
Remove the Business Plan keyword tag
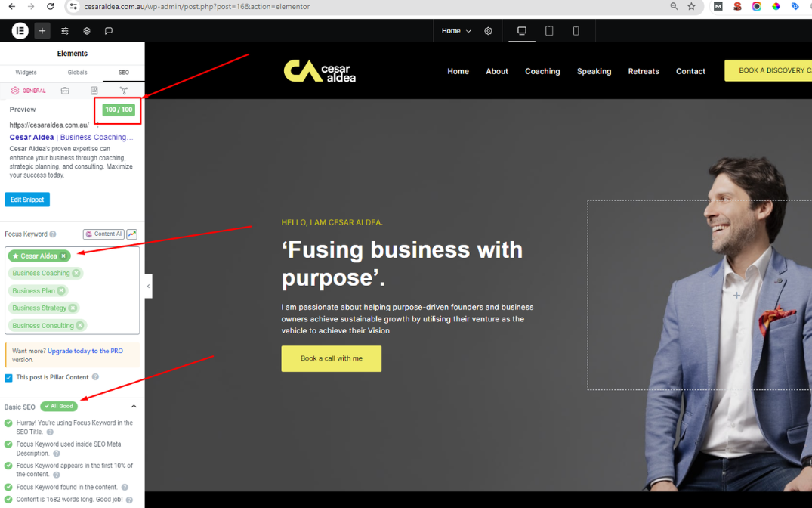coord(61,291)
